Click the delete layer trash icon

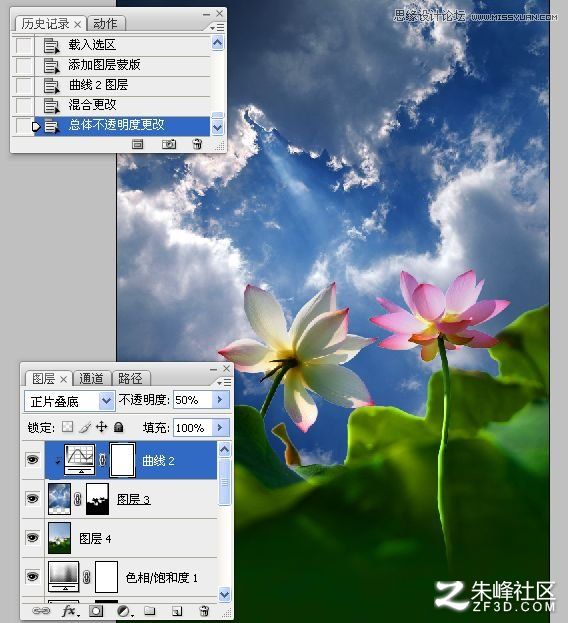tap(204, 611)
